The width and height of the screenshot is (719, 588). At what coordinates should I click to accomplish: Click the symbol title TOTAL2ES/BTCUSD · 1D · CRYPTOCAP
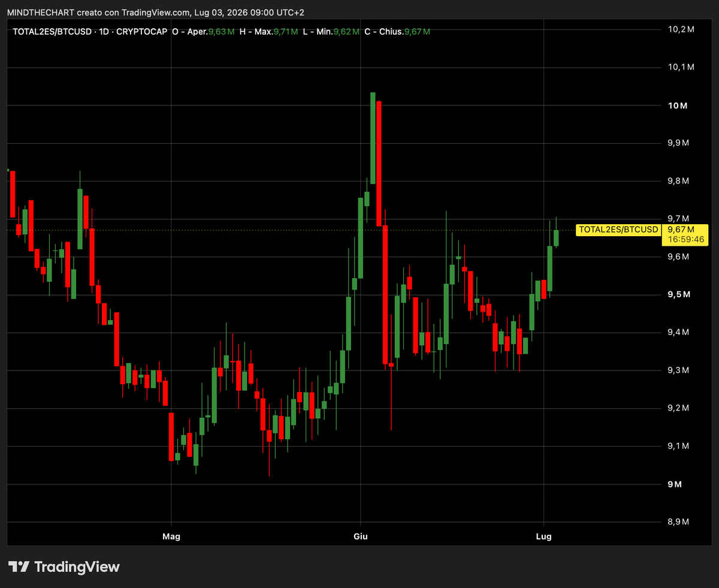coord(90,31)
